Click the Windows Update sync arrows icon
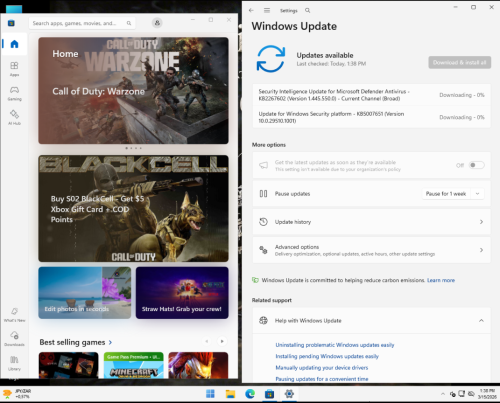The height and width of the screenshot is (403, 500). pos(271,59)
